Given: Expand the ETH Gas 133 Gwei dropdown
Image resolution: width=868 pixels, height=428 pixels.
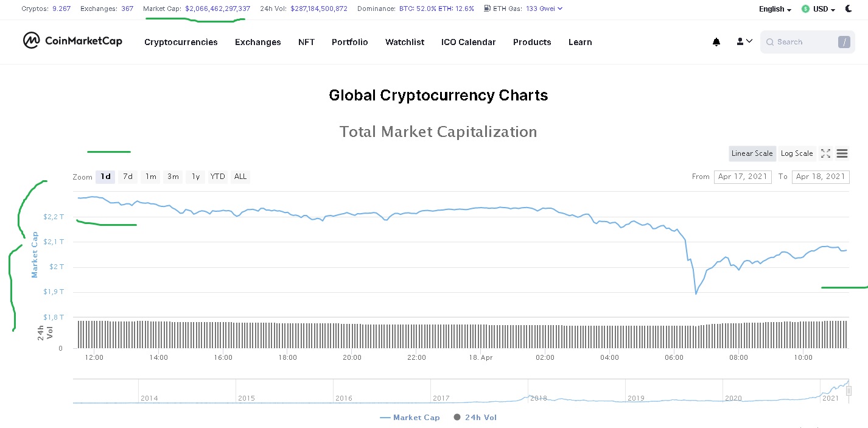Looking at the screenshot, I should 544,9.
